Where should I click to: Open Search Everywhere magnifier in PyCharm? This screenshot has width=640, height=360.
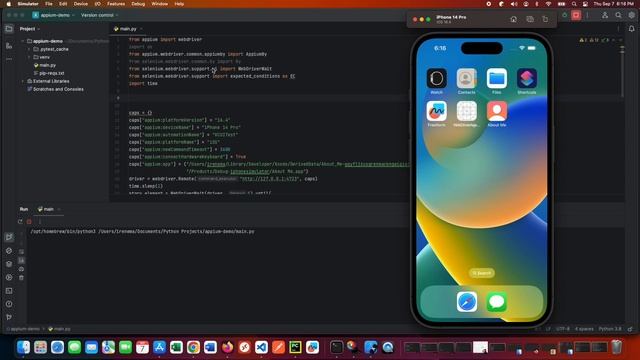618,16
